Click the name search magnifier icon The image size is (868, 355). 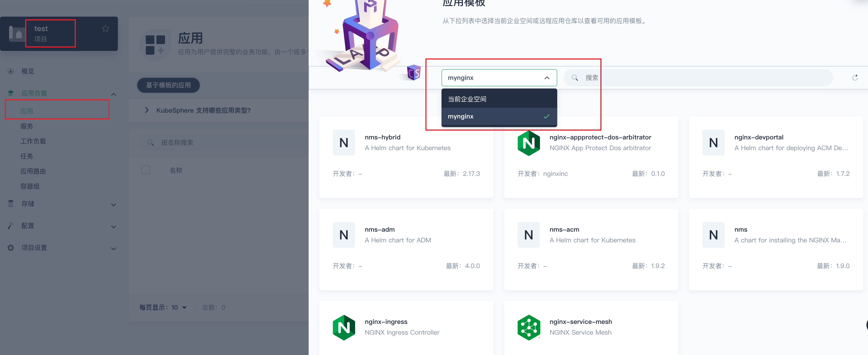click(151, 143)
